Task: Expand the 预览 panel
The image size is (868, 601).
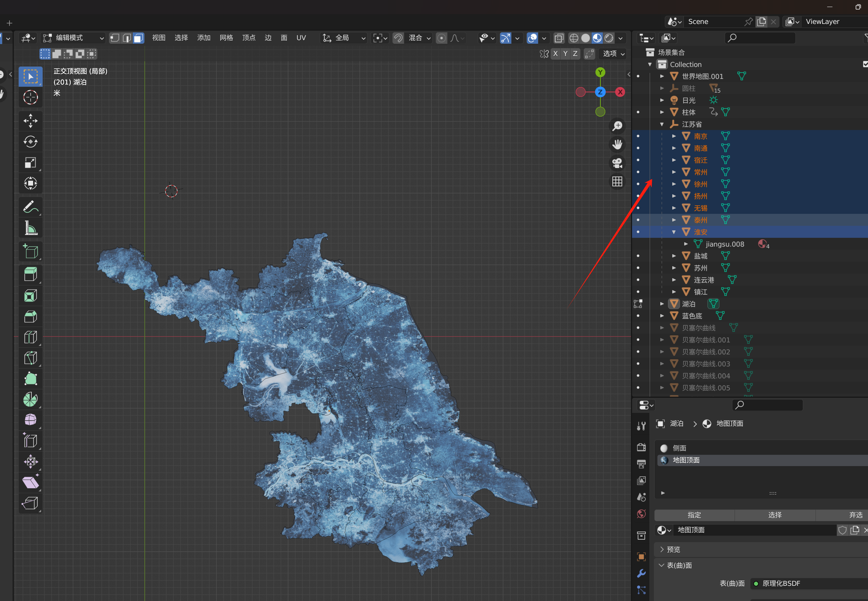Action: tap(662, 550)
